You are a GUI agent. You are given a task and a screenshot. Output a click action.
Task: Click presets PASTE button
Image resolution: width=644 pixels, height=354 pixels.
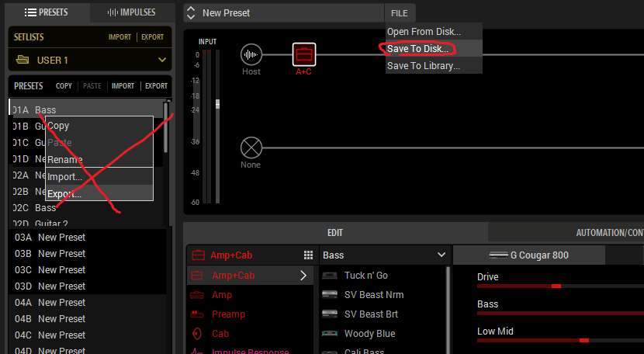pyautogui.click(x=92, y=86)
